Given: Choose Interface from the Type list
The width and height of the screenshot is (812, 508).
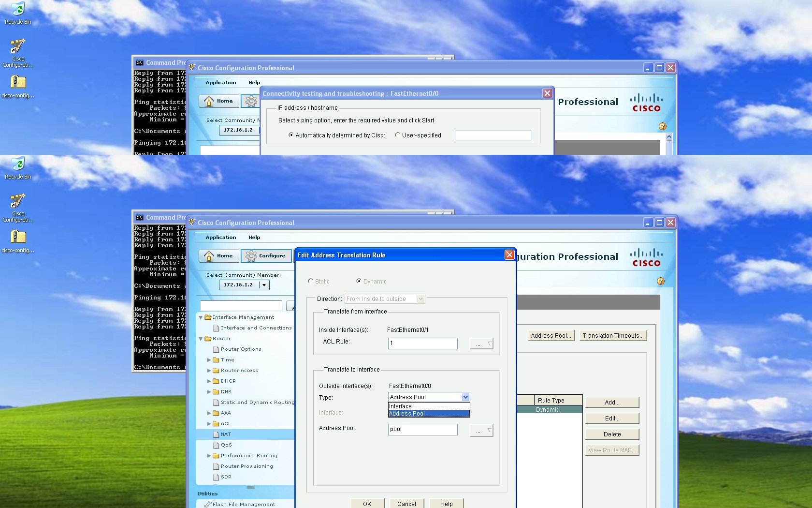Looking at the screenshot, I should pyautogui.click(x=429, y=406).
